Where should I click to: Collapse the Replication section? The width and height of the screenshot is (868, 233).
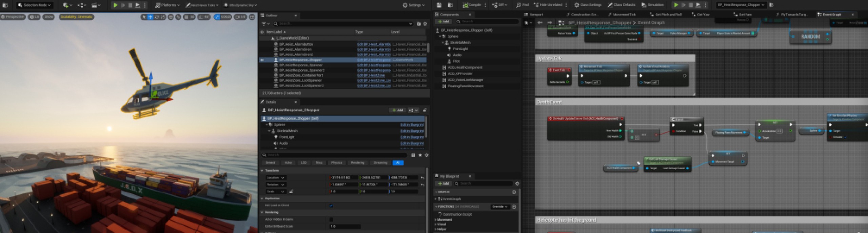tap(262, 198)
